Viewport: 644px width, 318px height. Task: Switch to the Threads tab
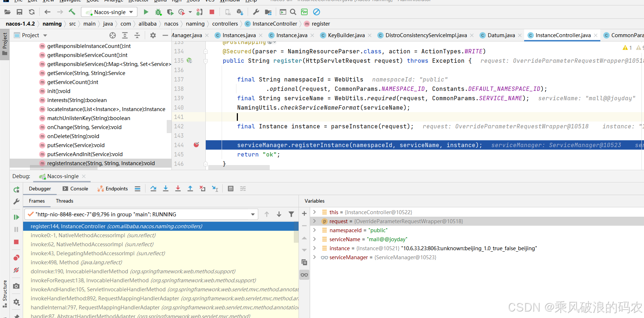64,201
